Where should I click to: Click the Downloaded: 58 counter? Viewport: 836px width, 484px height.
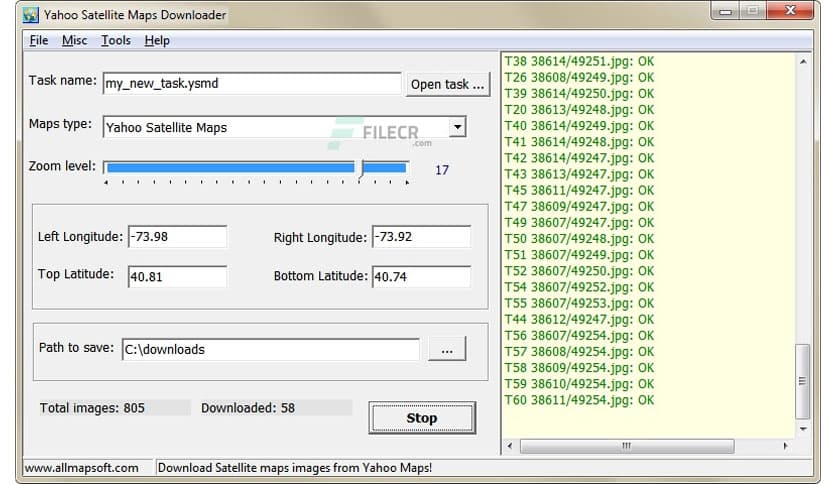(248, 408)
